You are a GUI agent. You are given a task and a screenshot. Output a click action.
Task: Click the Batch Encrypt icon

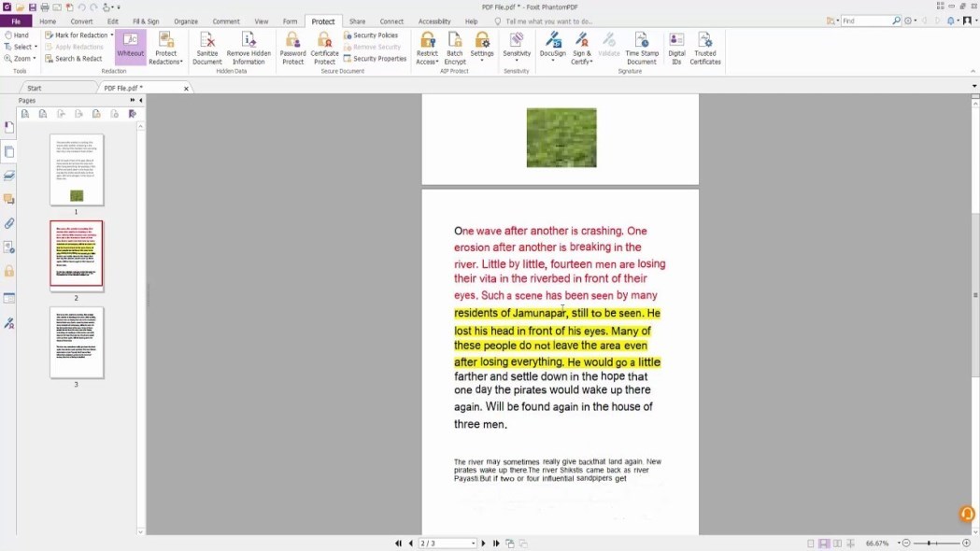tap(455, 47)
